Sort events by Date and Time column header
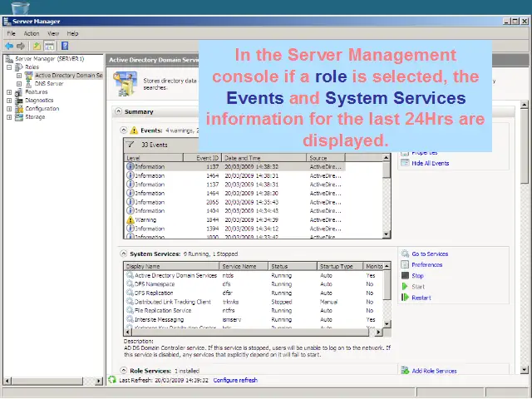532x399 pixels. tap(264, 158)
